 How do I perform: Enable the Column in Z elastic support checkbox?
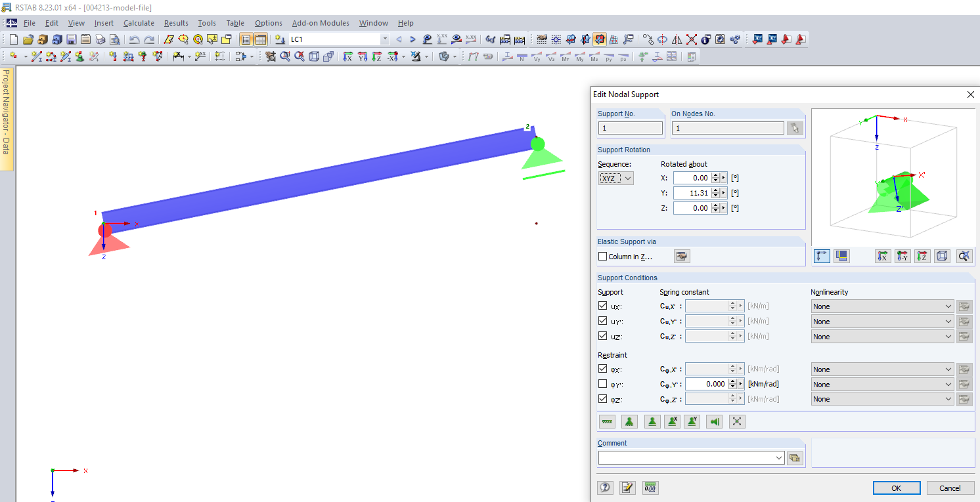coord(602,256)
